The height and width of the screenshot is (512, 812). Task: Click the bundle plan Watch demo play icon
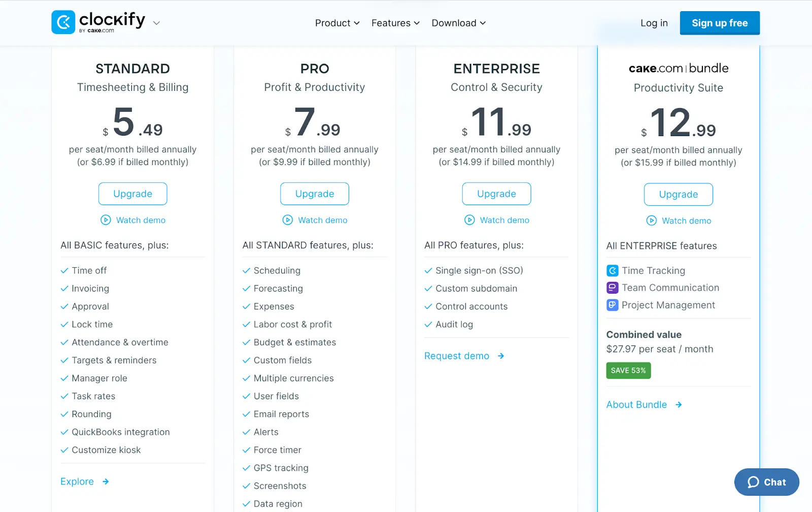652,220
